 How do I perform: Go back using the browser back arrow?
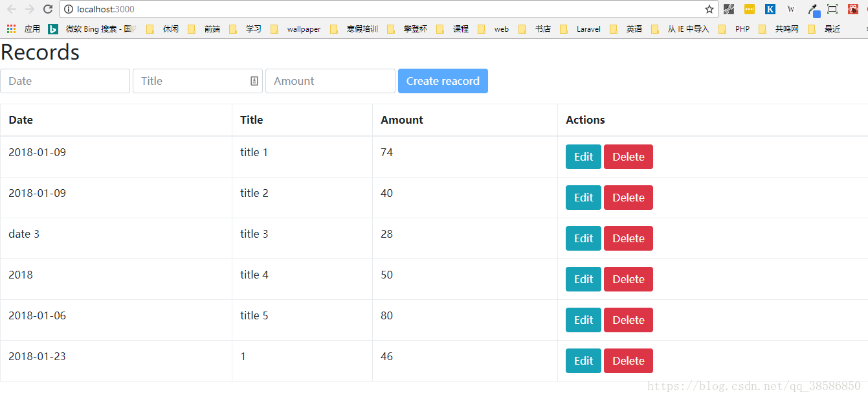(x=12, y=9)
